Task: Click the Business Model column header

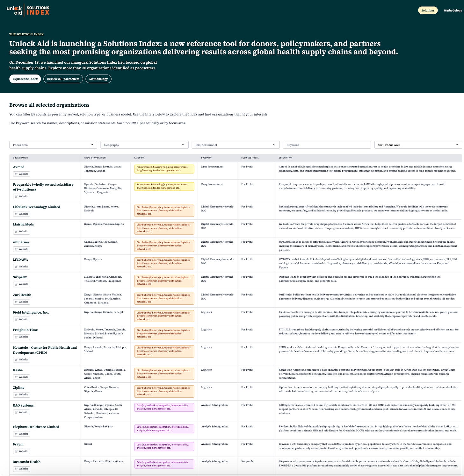Action: click(x=250, y=158)
